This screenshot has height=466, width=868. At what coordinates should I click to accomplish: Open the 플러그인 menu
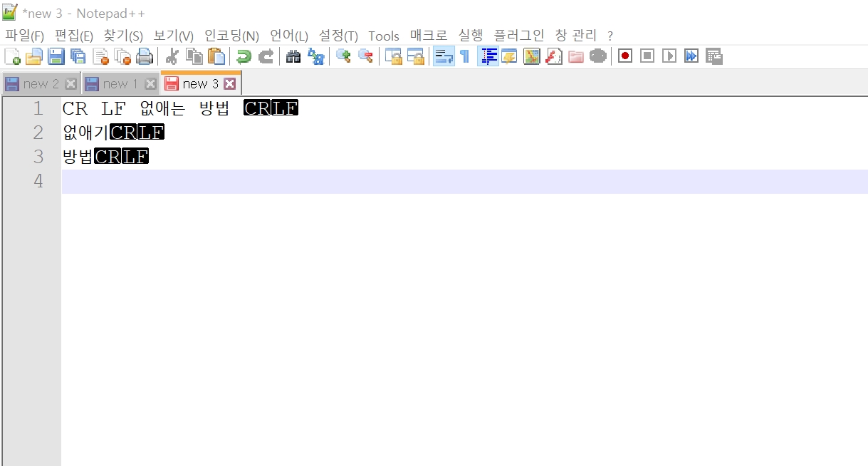[519, 36]
